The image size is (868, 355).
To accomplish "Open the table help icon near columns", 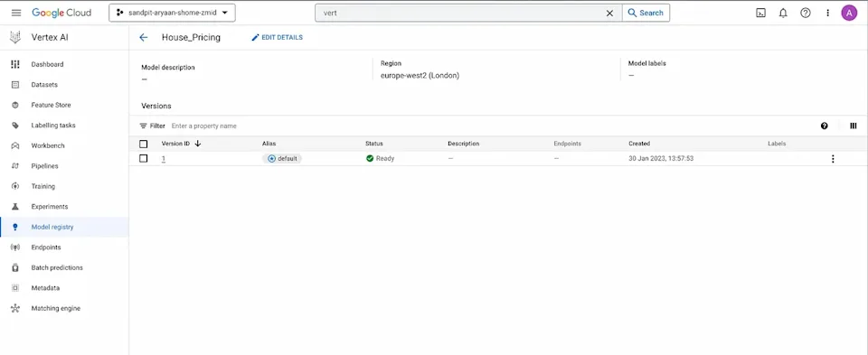I will click(825, 126).
